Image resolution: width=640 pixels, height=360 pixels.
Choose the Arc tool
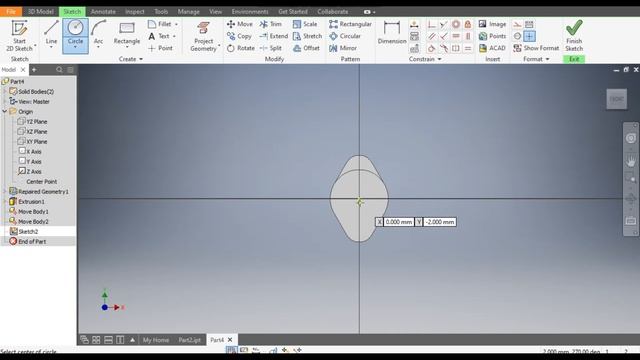(x=98, y=32)
